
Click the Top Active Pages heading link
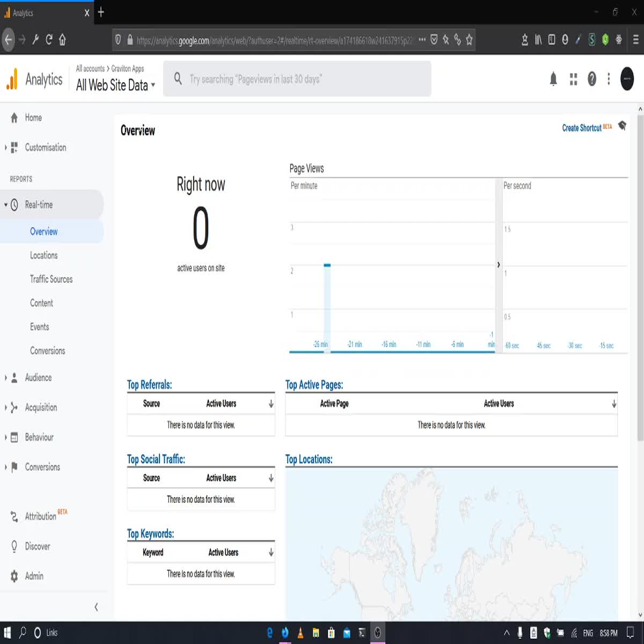[x=314, y=385]
